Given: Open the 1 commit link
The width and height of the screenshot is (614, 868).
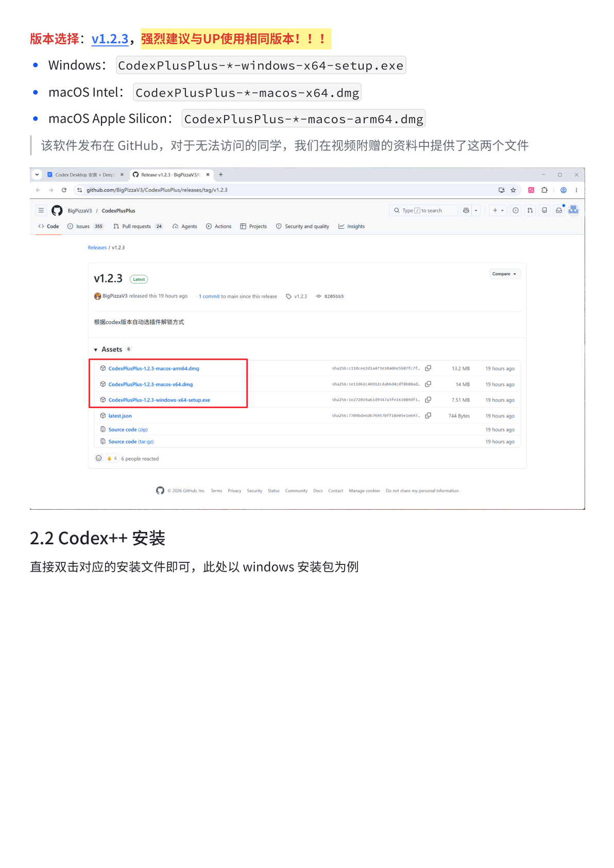Looking at the screenshot, I should click(209, 296).
